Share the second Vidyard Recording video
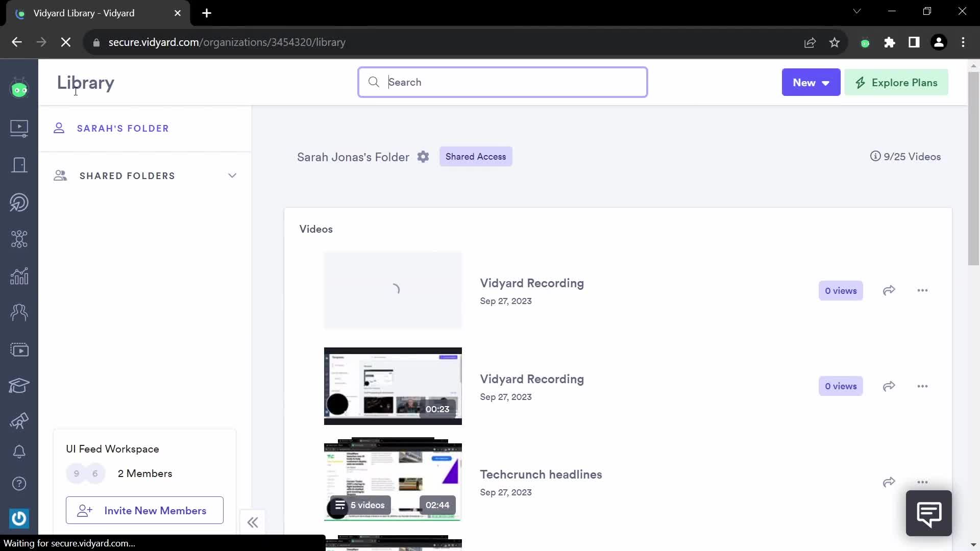Viewport: 980px width, 551px height. [889, 386]
